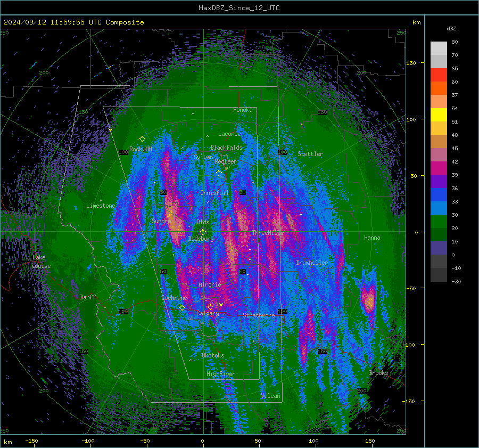The width and height of the screenshot is (479, 448).
Task: Select the Okotoks label
Action: pos(213,355)
